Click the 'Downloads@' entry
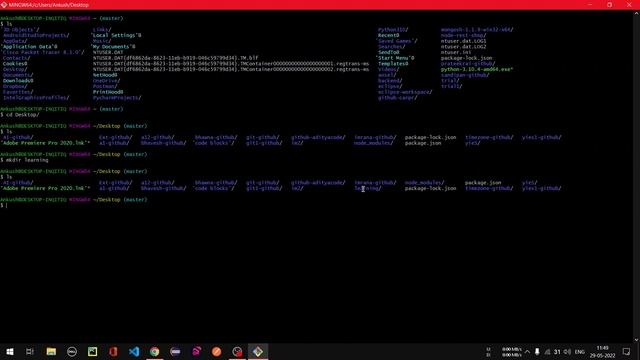The image size is (640, 360). pyautogui.click(x=18, y=81)
